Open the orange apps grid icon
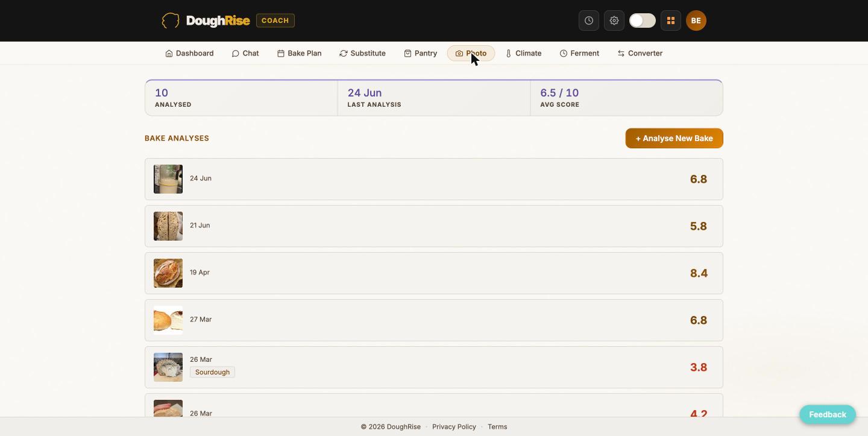The height and width of the screenshot is (436, 868). point(670,21)
